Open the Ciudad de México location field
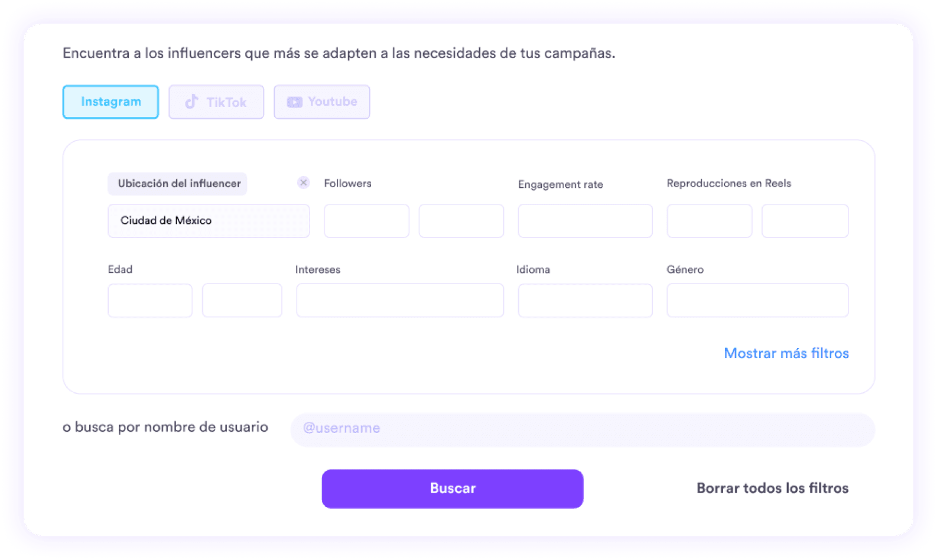This screenshot has width=937, height=560. [x=209, y=221]
